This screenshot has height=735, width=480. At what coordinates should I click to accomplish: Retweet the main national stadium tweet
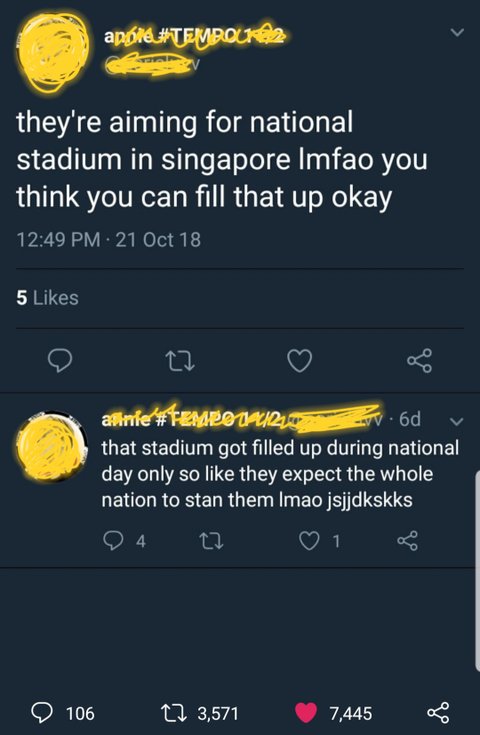point(180,361)
